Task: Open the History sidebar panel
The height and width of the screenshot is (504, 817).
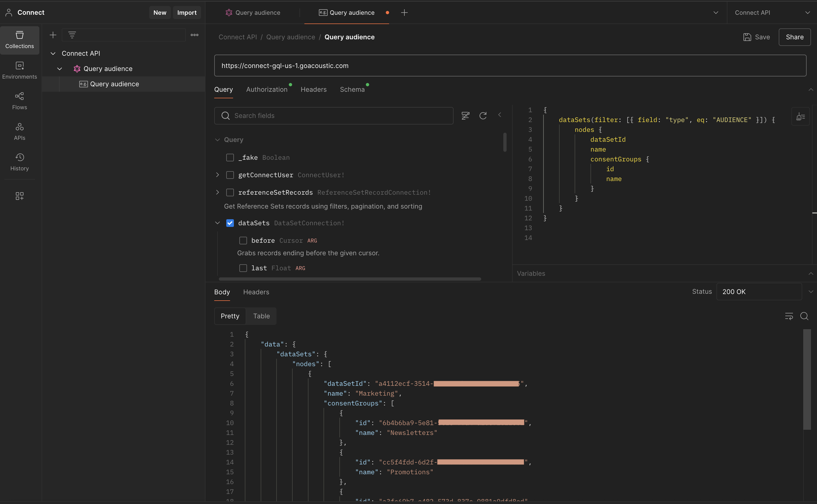Action: (x=19, y=162)
